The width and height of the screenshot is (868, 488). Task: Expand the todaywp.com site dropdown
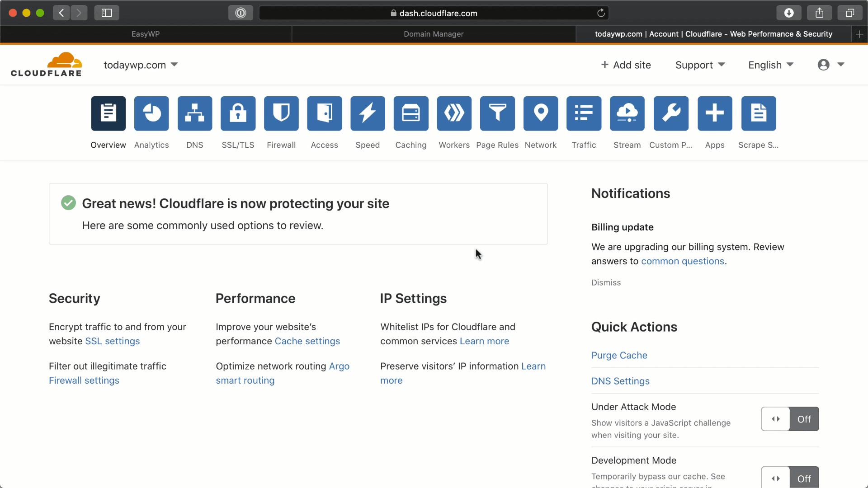(141, 65)
